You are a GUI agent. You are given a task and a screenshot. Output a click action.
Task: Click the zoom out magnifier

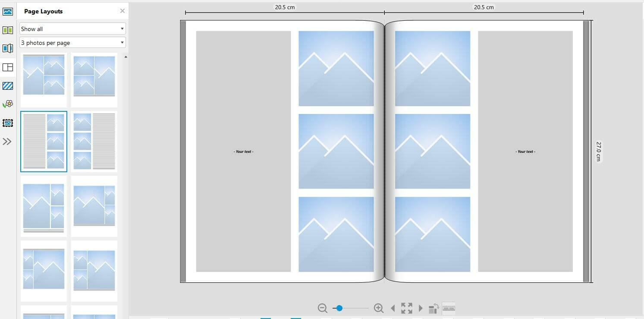point(322,308)
